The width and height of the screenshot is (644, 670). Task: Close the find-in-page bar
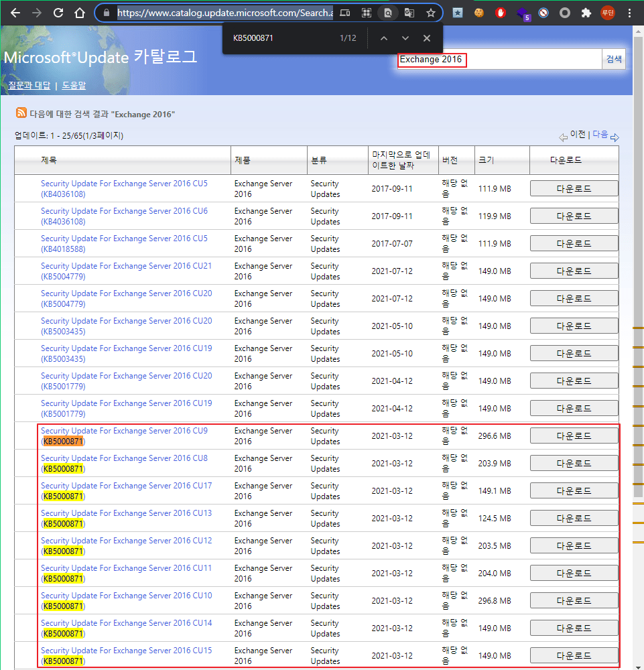426,38
